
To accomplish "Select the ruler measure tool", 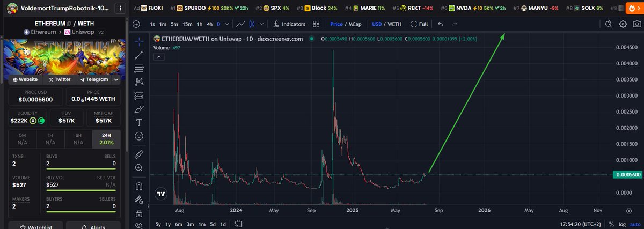I will 139,154.
